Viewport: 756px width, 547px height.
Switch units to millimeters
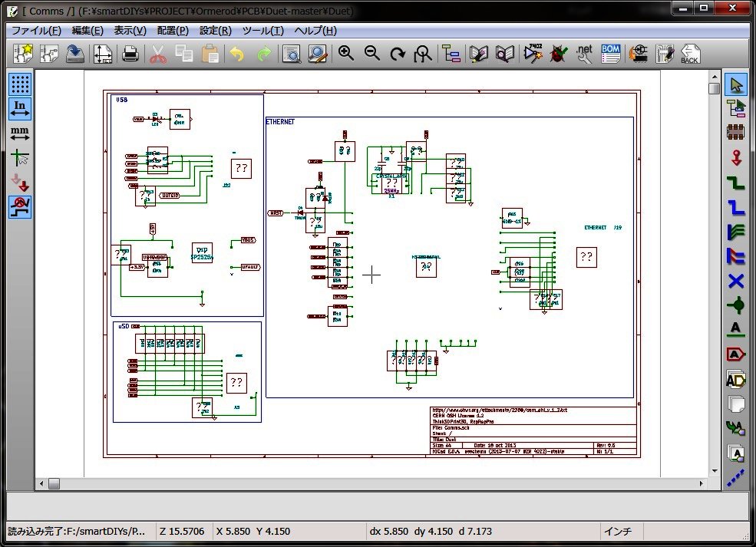click(x=20, y=133)
